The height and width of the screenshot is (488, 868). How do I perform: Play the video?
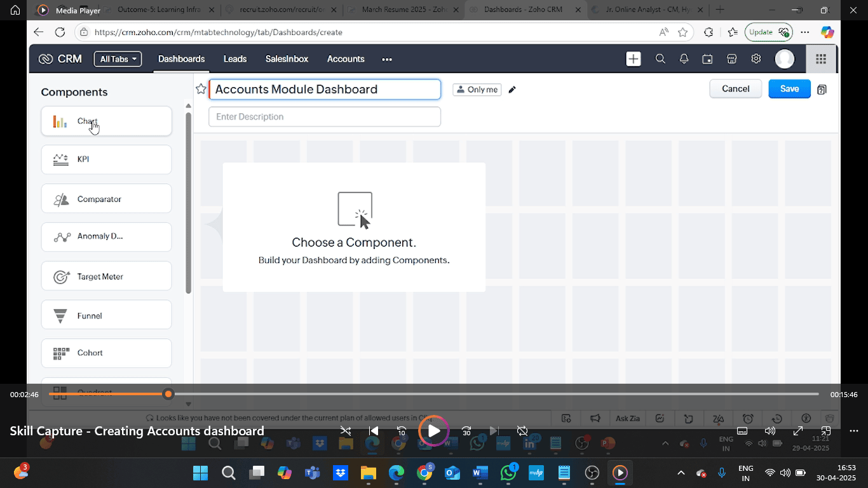pyautogui.click(x=434, y=431)
